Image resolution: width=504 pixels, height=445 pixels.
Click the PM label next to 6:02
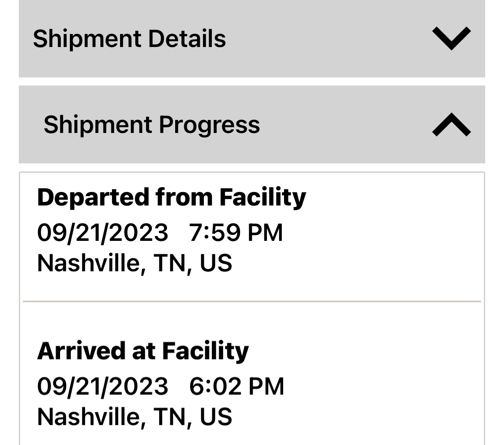pyautogui.click(x=266, y=386)
